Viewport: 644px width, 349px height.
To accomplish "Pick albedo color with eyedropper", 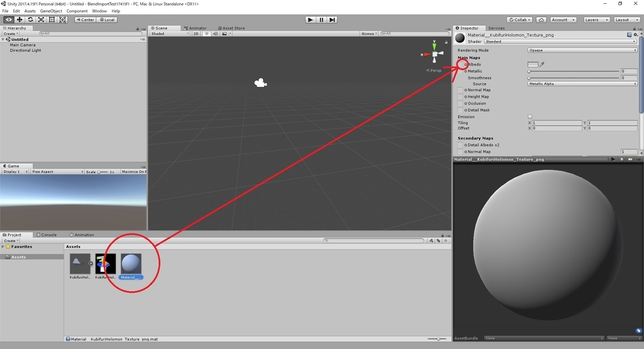I will pyautogui.click(x=542, y=65).
